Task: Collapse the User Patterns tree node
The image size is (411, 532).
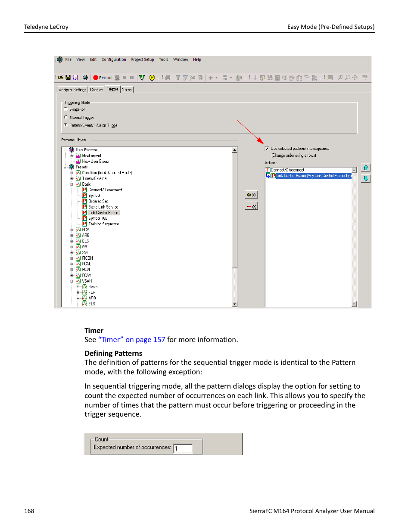Action: point(65,150)
